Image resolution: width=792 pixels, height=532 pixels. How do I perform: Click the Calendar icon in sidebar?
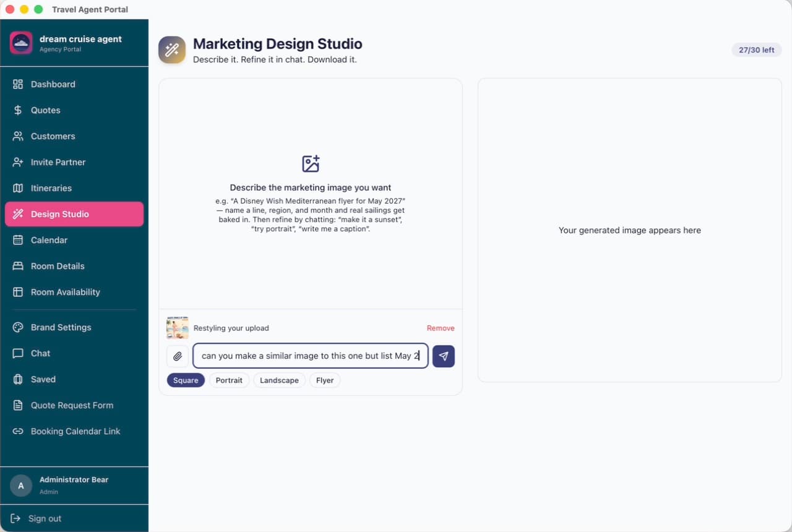pyautogui.click(x=18, y=240)
